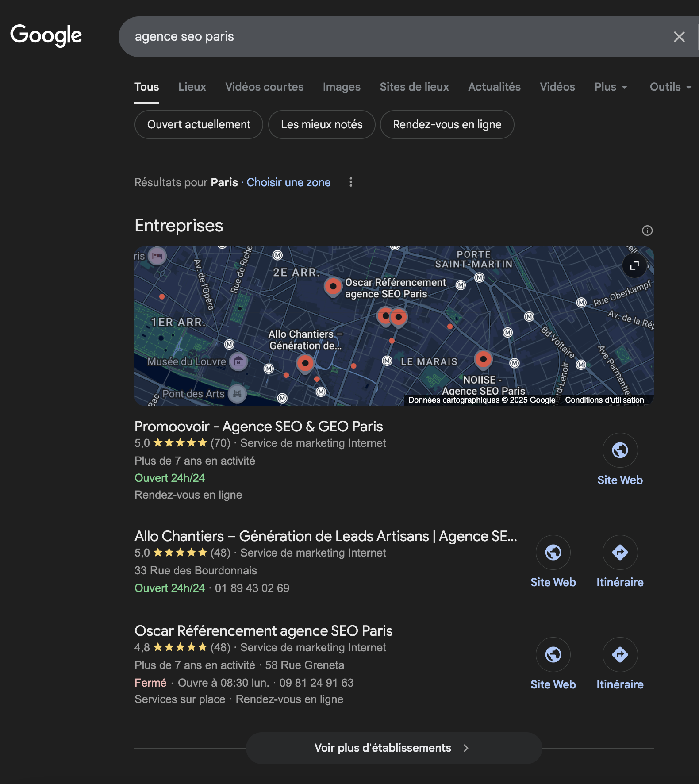Expand the map to full view
This screenshot has height=784, width=699.
coord(634,265)
